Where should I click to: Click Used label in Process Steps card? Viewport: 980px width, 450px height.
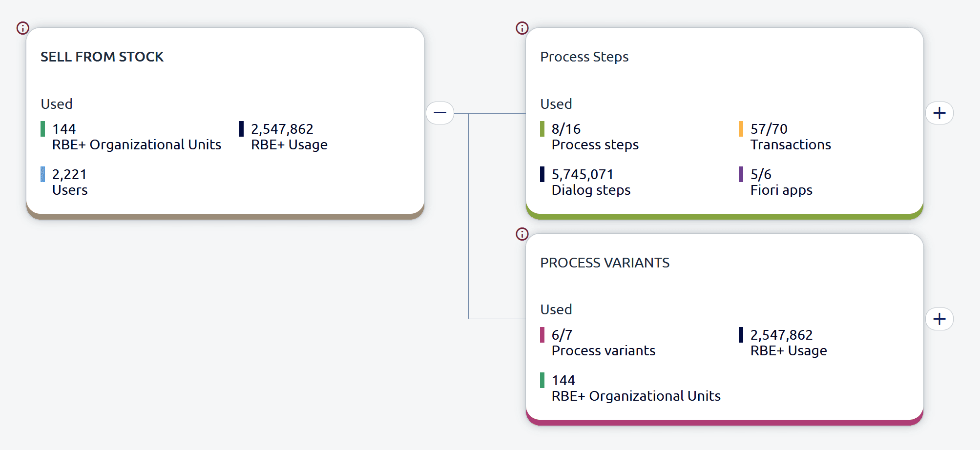(556, 104)
